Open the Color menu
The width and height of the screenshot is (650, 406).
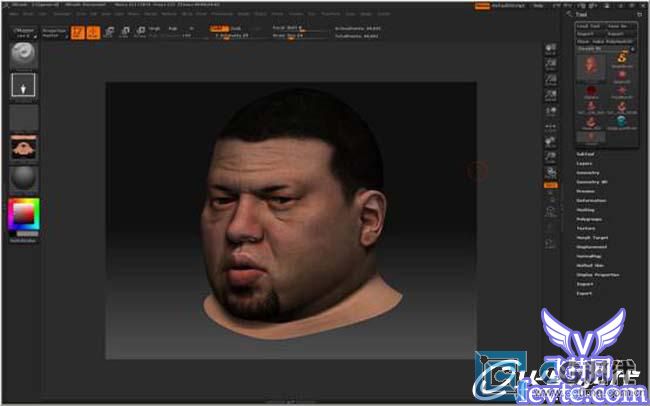click(43, 14)
